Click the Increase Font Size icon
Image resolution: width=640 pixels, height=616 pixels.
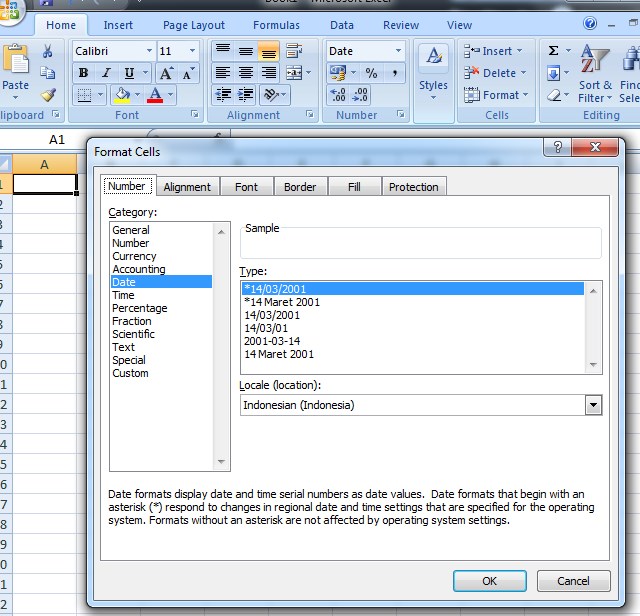166,73
